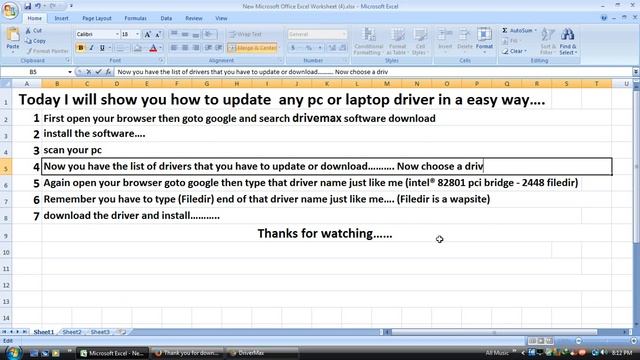Open the Format cells menu
The width and height of the screenshot is (640, 360).
(x=484, y=41)
